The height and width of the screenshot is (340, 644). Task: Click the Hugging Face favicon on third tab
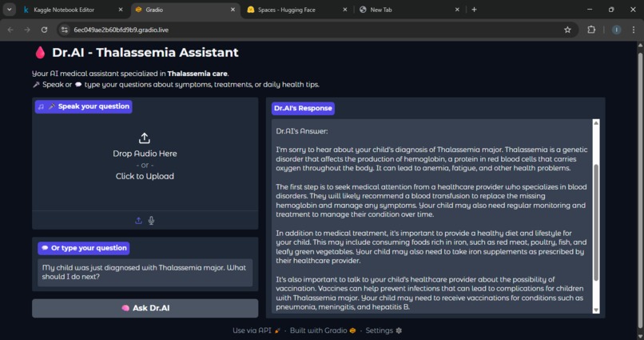(x=251, y=10)
